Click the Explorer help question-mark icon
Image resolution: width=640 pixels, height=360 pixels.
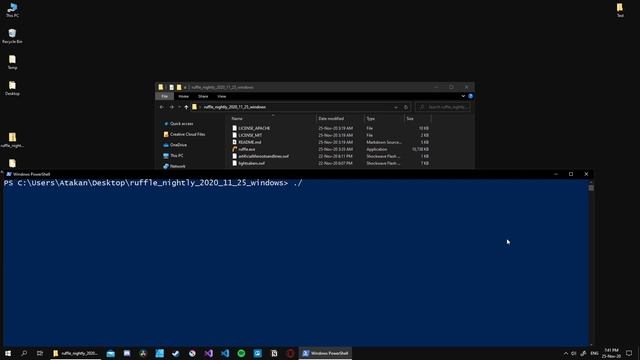tap(470, 96)
